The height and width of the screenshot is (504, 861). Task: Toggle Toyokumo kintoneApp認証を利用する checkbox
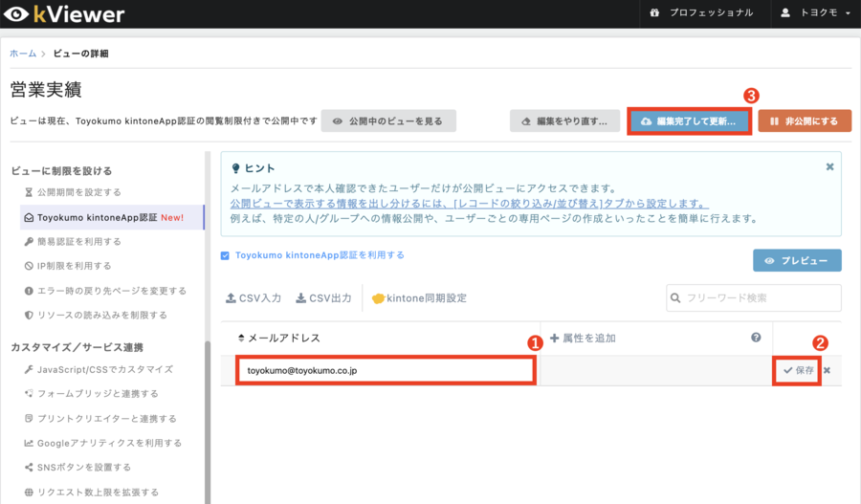coord(225,255)
